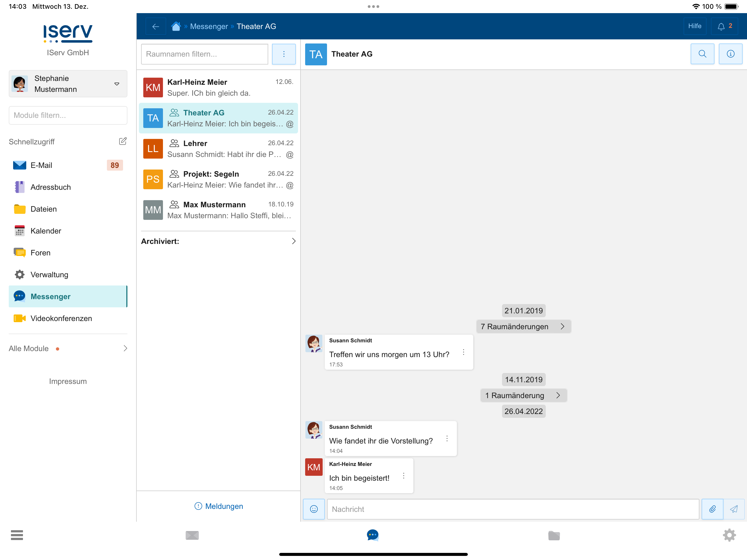
Task: Open Projekt: Segeln room
Action: (x=218, y=179)
